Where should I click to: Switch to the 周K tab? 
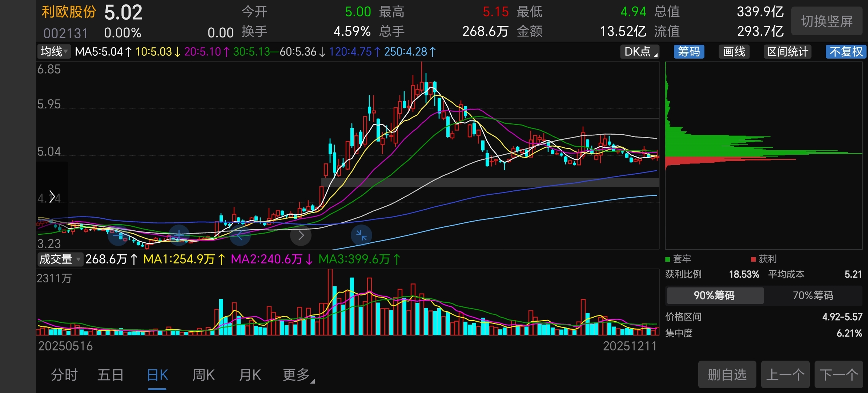tap(203, 375)
